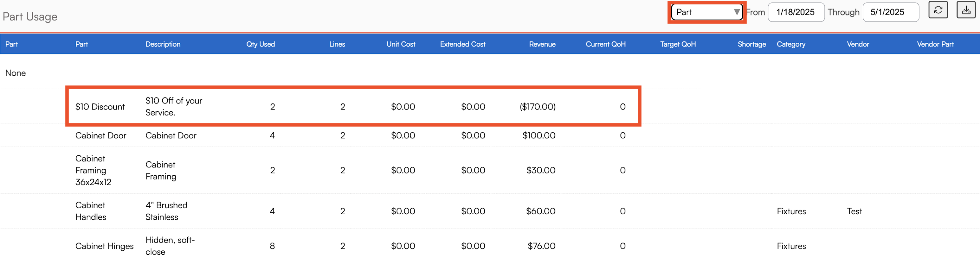Click the Target QoH column header
The width and height of the screenshot is (980, 257).
tap(678, 44)
